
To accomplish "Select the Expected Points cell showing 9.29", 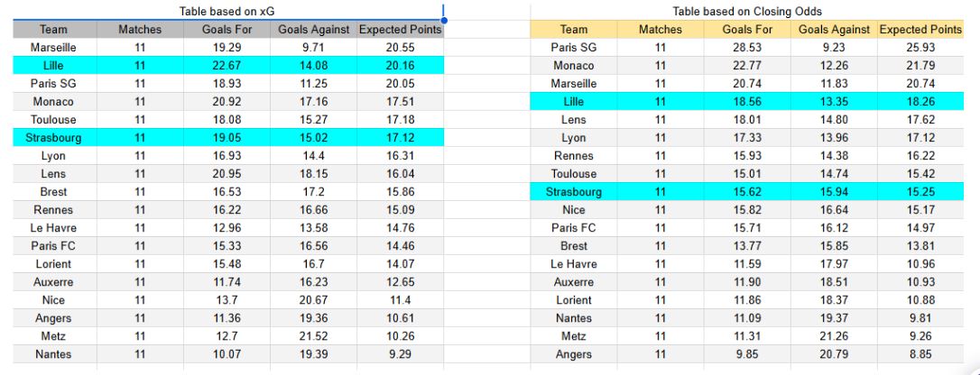I will tap(401, 354).
